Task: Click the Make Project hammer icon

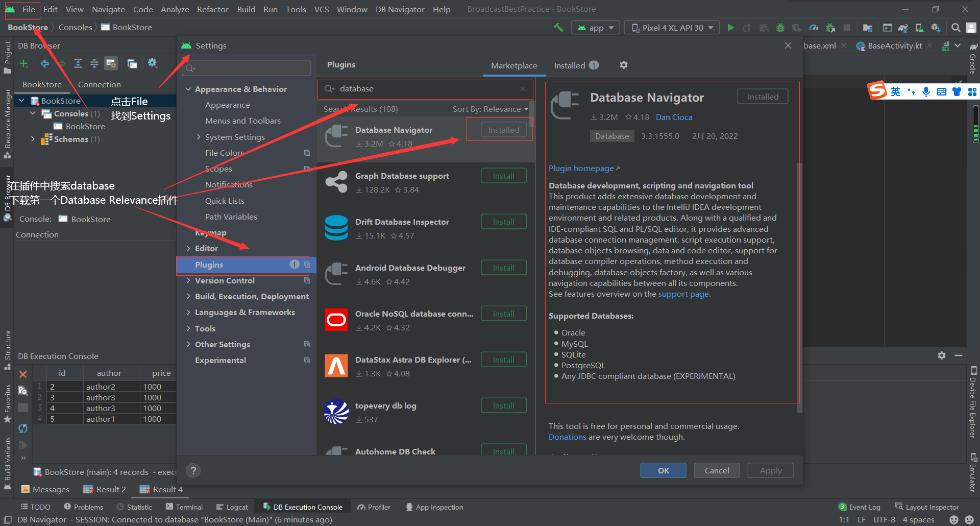Action: click(558, 28)
